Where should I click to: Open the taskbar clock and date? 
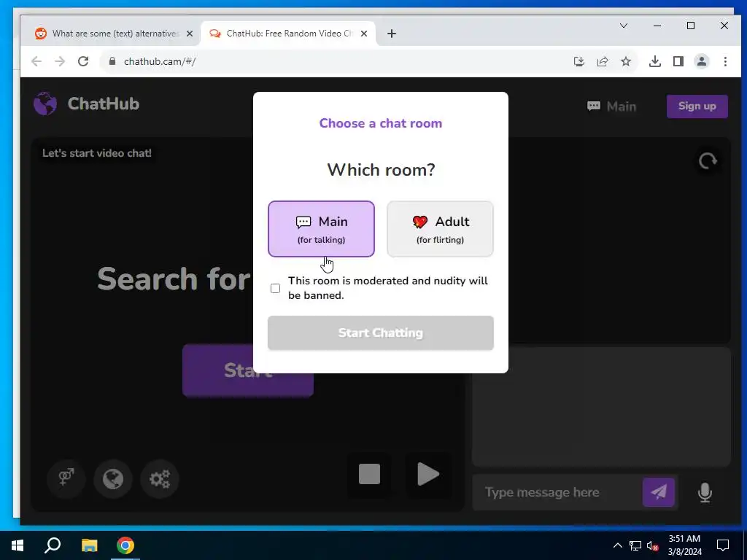(684, 545)
